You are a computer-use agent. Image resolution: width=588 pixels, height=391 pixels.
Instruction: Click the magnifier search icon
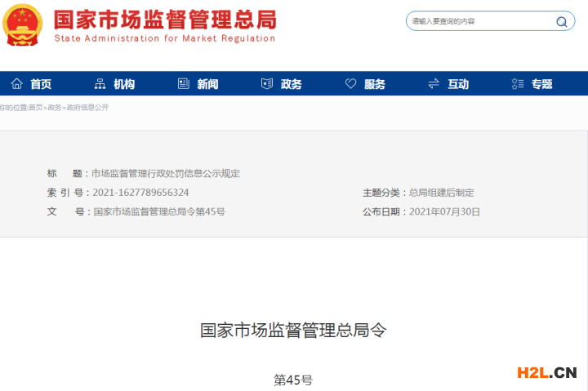(x=562, y=22)
